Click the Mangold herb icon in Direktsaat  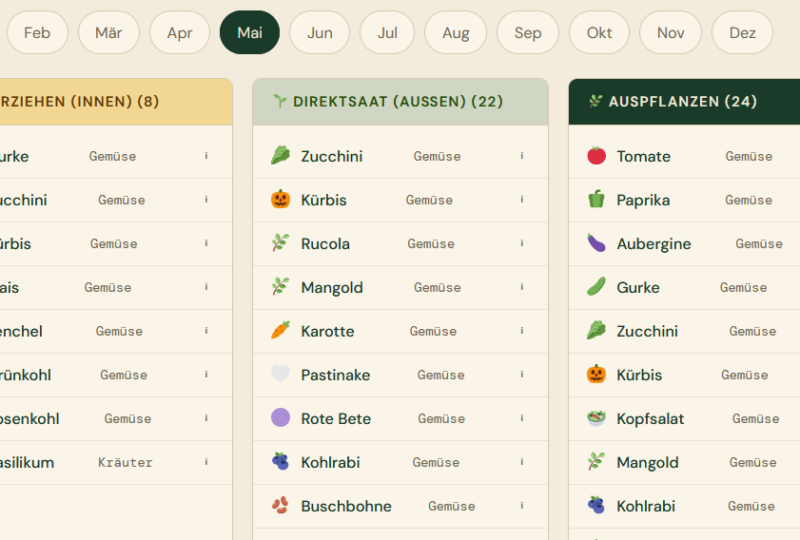pyautogui.click(x=280, y=287)
